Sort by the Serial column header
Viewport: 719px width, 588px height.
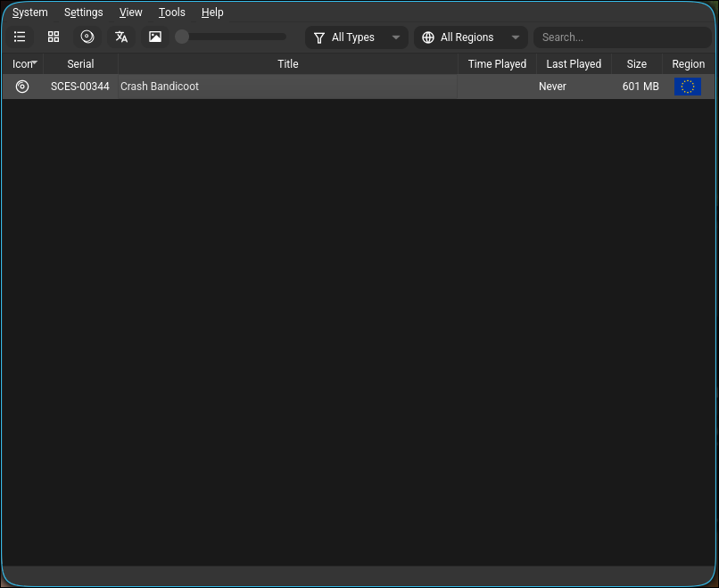(80, 64)
